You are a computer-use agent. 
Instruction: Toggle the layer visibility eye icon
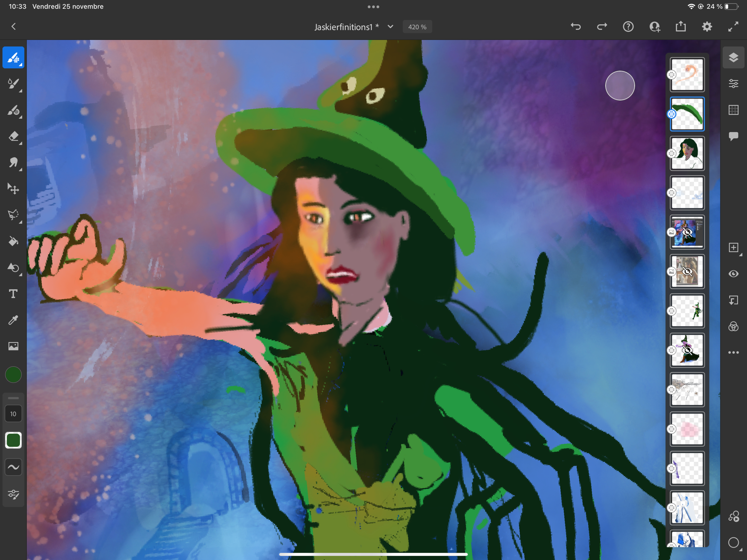[x=733, y=274]
